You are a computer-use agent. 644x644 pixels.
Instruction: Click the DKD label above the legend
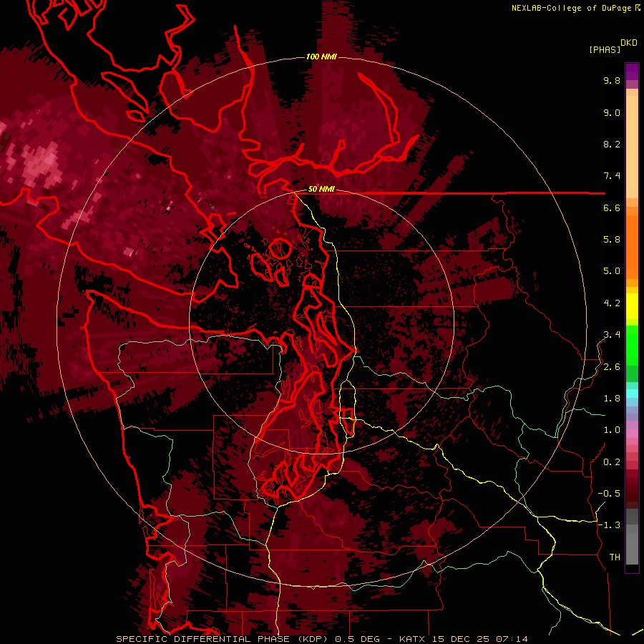(x=629, y=43)
